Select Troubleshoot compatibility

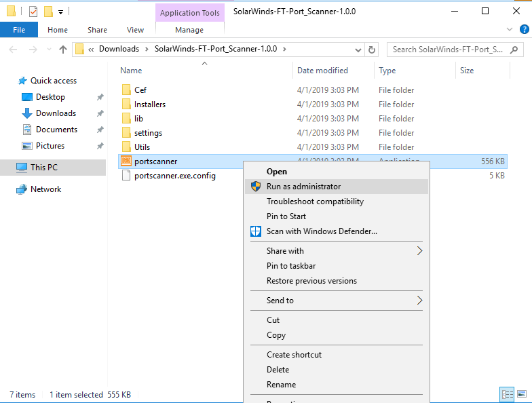tap(337, 201)
